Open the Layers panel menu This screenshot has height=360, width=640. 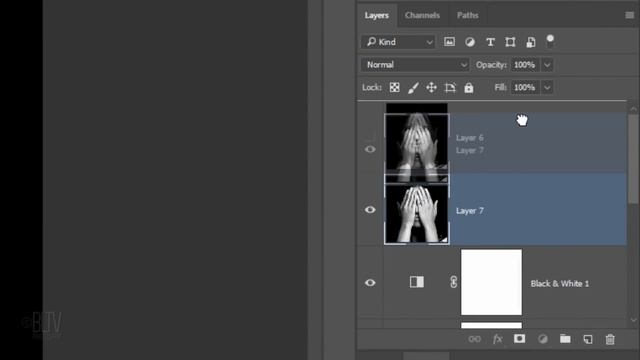(x=629, y=15)
